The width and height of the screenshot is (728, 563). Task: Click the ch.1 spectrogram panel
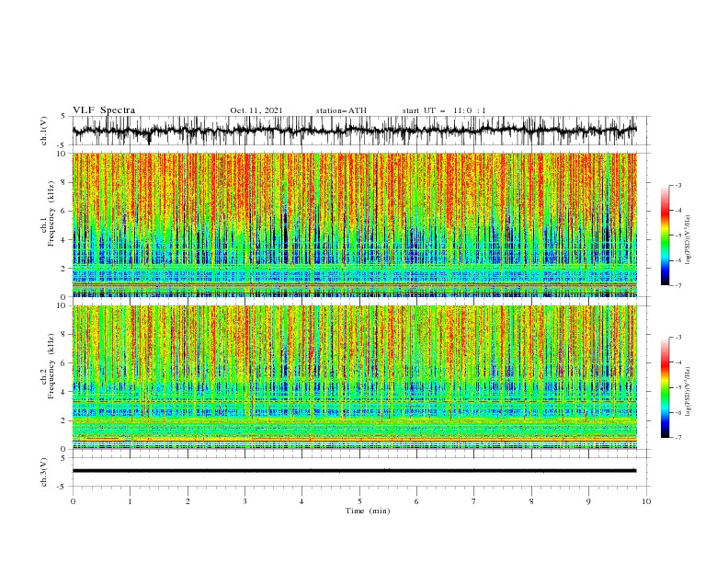point(354,224)
